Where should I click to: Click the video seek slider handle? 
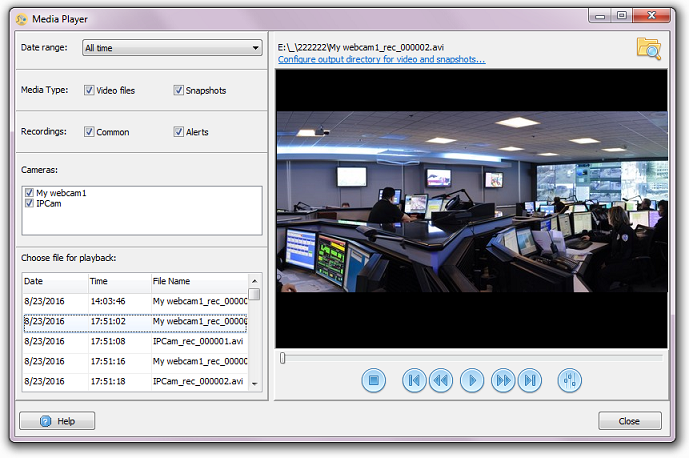283,357
